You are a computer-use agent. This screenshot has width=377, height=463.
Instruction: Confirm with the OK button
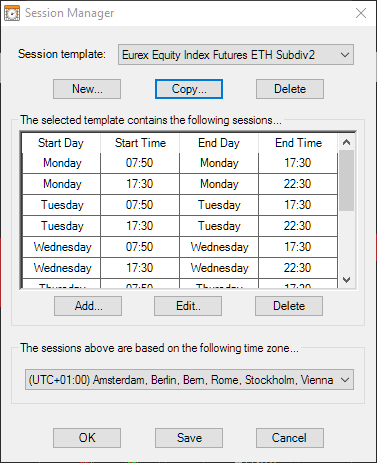click(87, 438)
